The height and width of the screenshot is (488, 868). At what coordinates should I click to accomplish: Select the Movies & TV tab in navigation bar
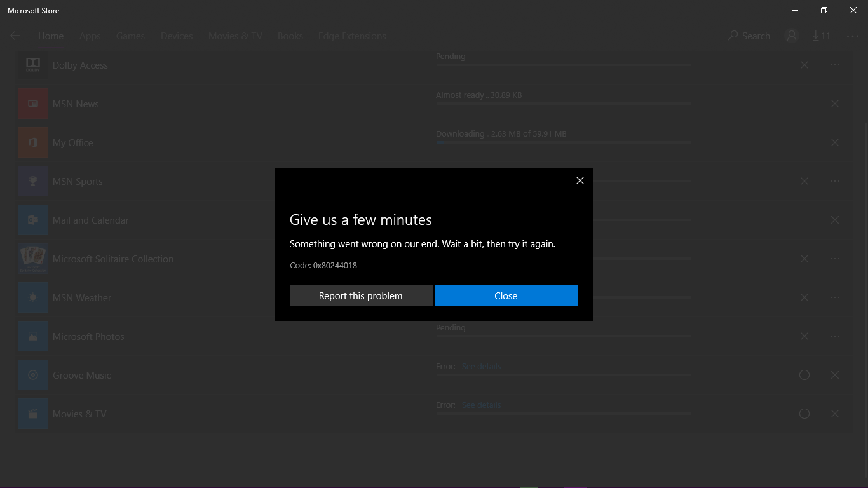[x=235, y=36]
